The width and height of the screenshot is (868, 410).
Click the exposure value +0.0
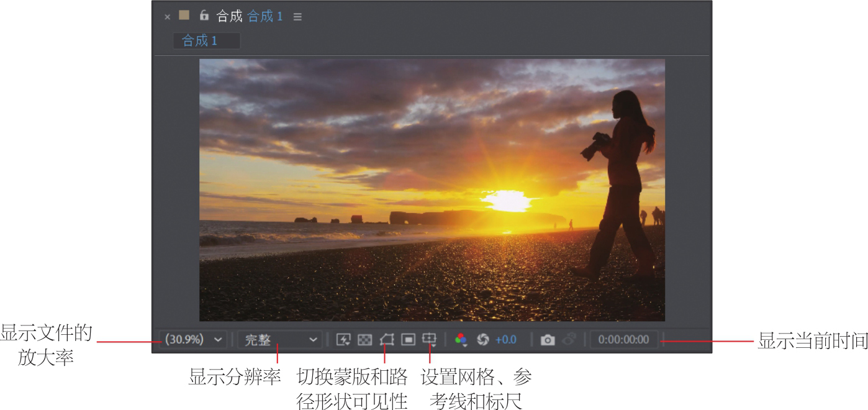pos(506,340)
